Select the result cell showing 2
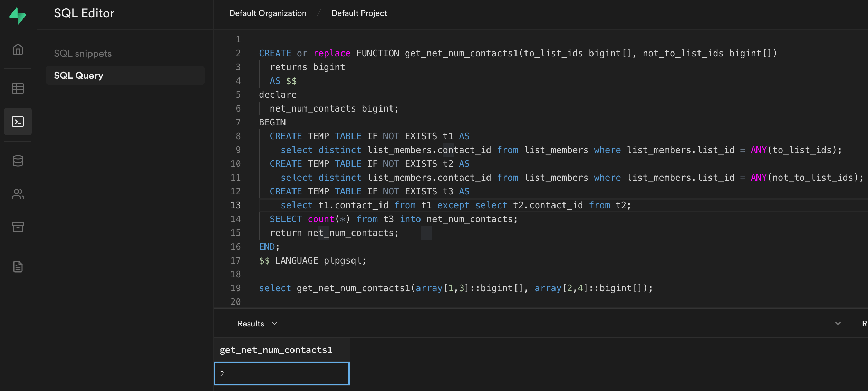868x391 pixels. [281, 373]
